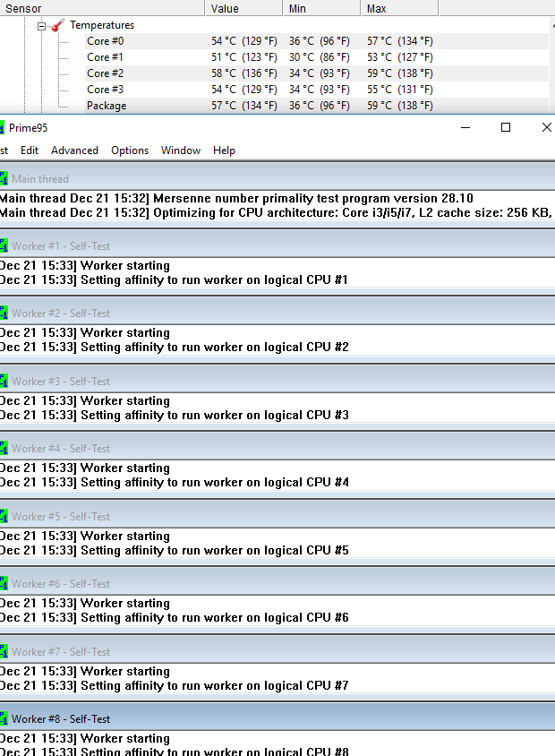Click the Worker #4 window icon
555x756 pixels.
tap(4, 449)
